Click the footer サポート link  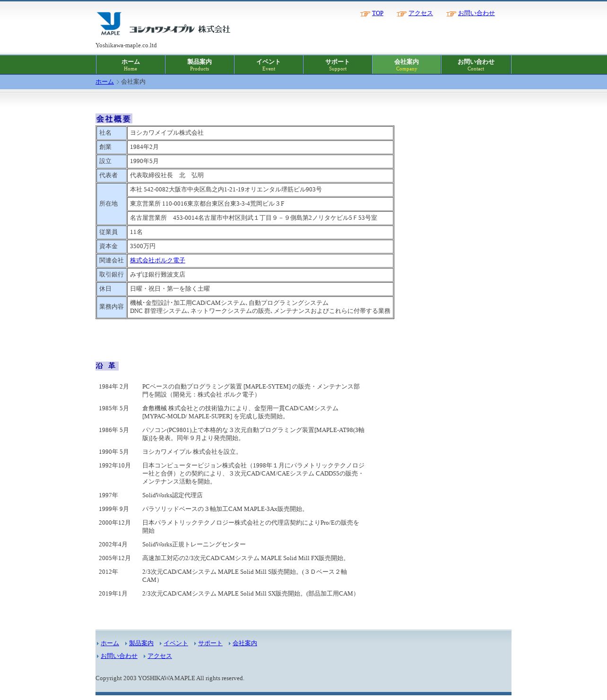[x=210, y=643]
